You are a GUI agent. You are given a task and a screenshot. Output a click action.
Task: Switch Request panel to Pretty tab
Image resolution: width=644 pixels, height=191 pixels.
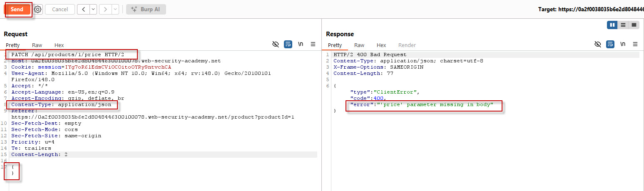click(12, 45)
